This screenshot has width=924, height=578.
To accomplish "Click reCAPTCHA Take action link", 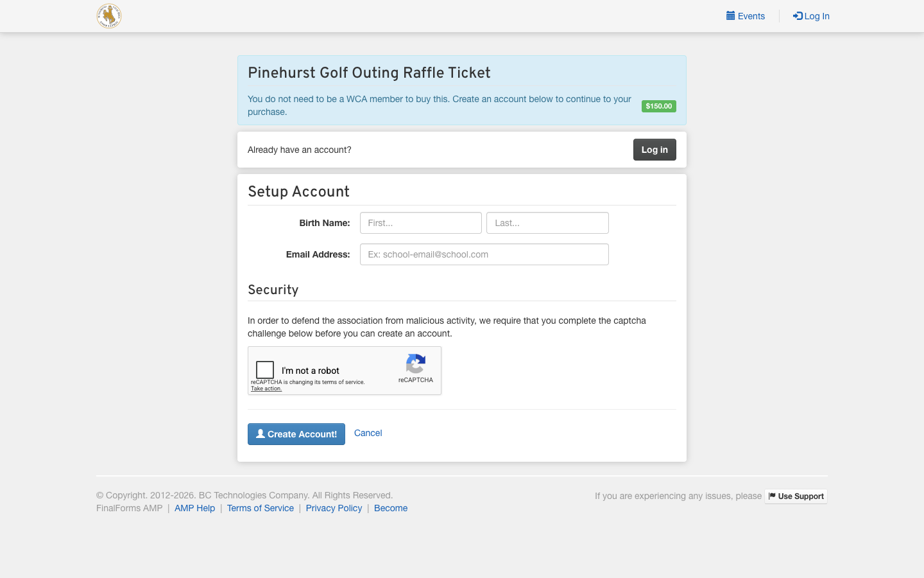I will pos(266,389).
